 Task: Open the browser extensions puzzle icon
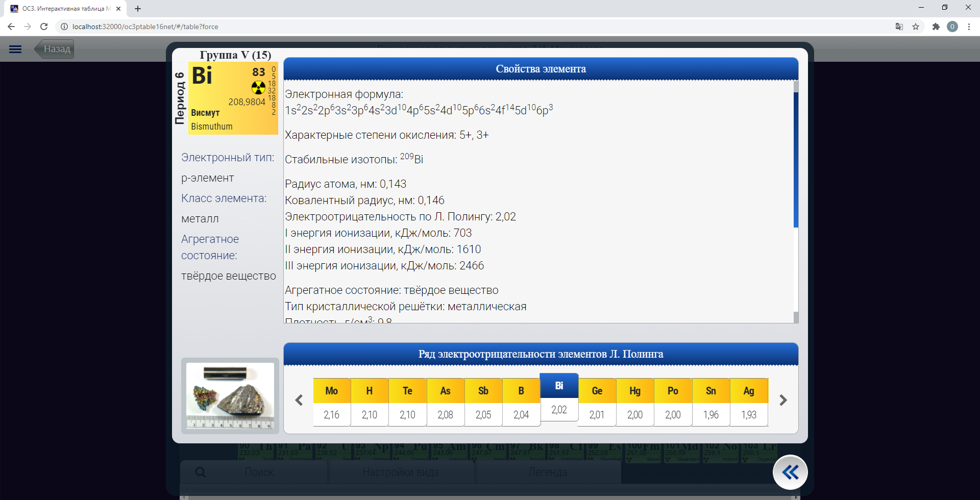coord(936,27)
